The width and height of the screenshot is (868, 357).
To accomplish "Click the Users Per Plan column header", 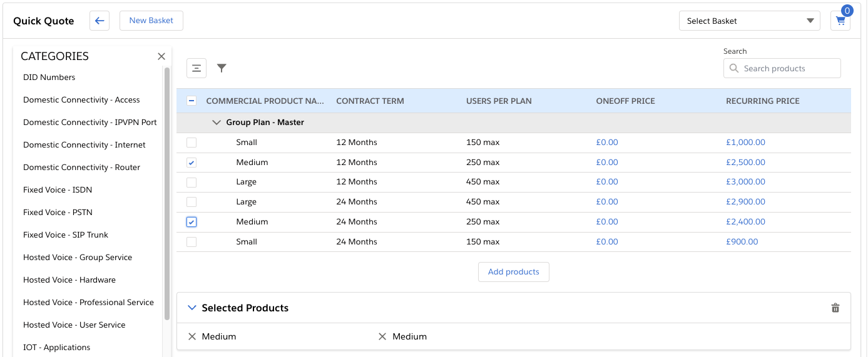I will pos(499,101).
